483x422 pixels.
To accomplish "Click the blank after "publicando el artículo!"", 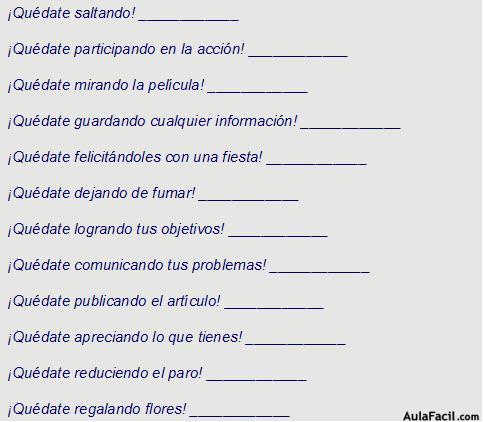I will (x=274, y=305).
